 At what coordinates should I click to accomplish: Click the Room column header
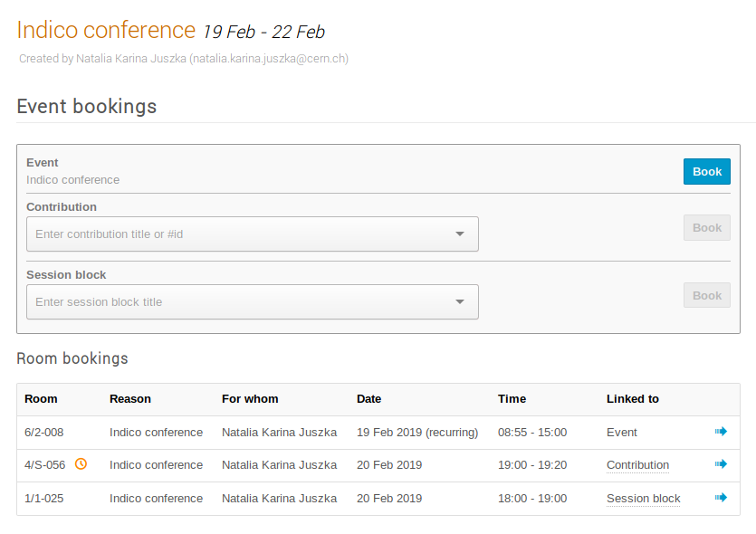41,399
